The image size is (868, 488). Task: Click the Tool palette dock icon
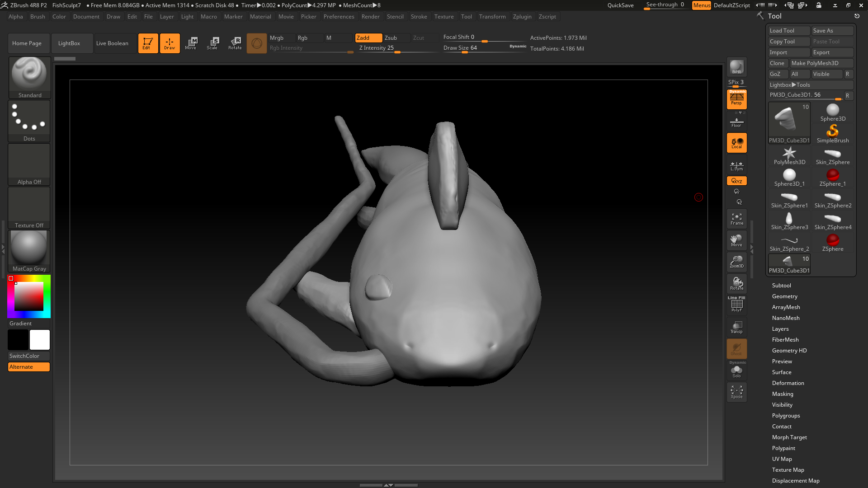click(857, 16)
